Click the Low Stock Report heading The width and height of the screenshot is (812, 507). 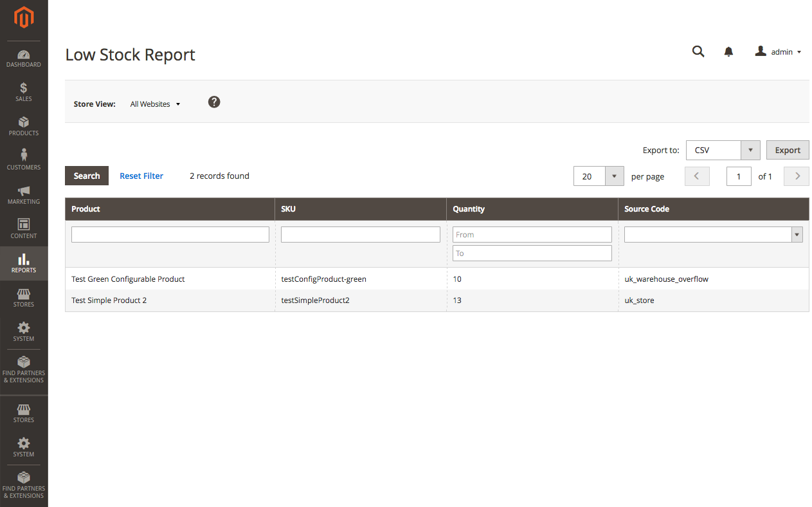tap(131, 55)
